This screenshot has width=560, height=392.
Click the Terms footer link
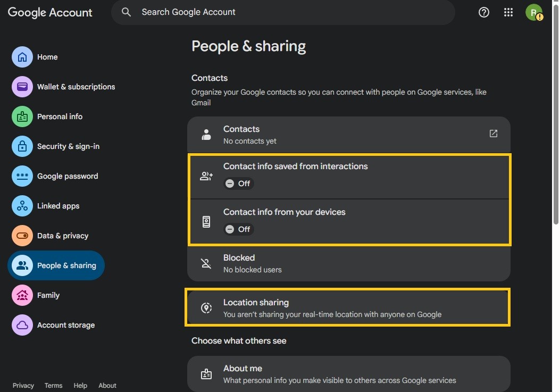pyautogui.click(x=53, y=386)
